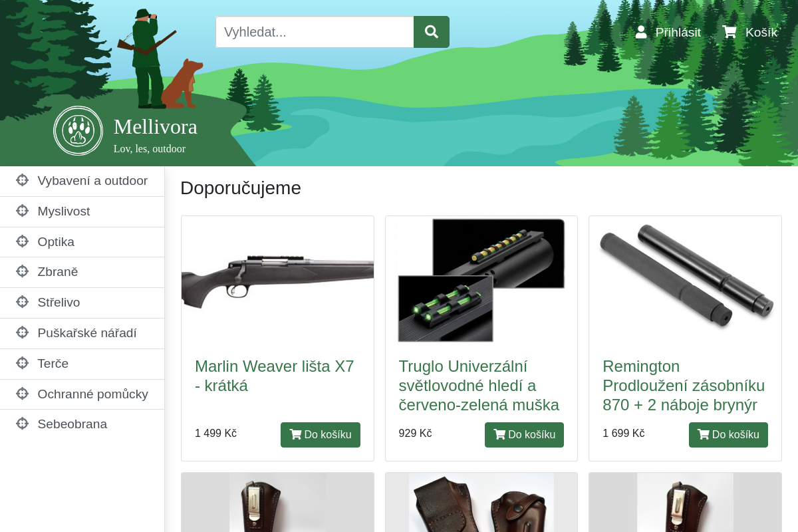Go to Střelivo category

[x=82, y=303]
